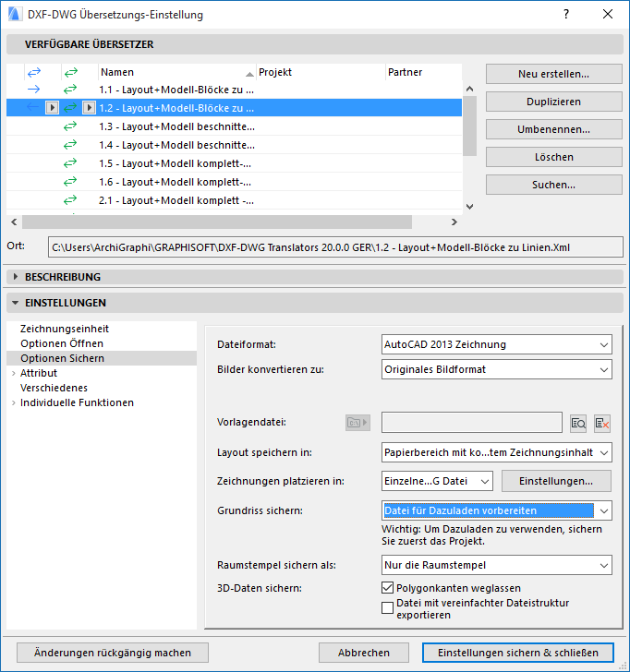
Task: Expand the Attribut tree node
Action: coord(14,373)
